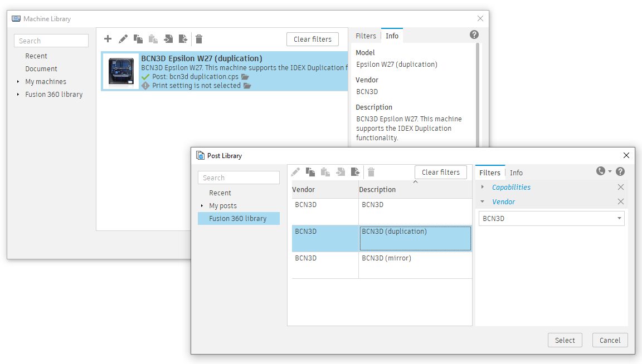
Task: Select My posts in Post Library sidebar
Action: [223, 206]
